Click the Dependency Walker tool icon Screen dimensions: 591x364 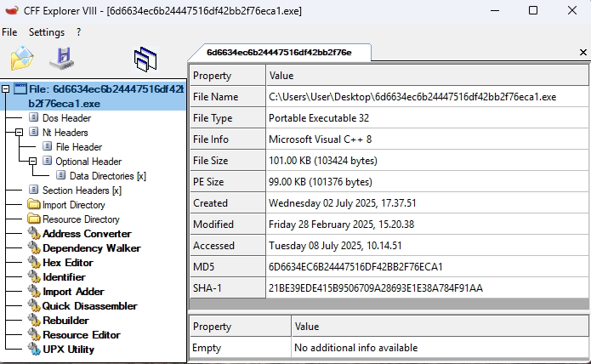pos(34,247)
